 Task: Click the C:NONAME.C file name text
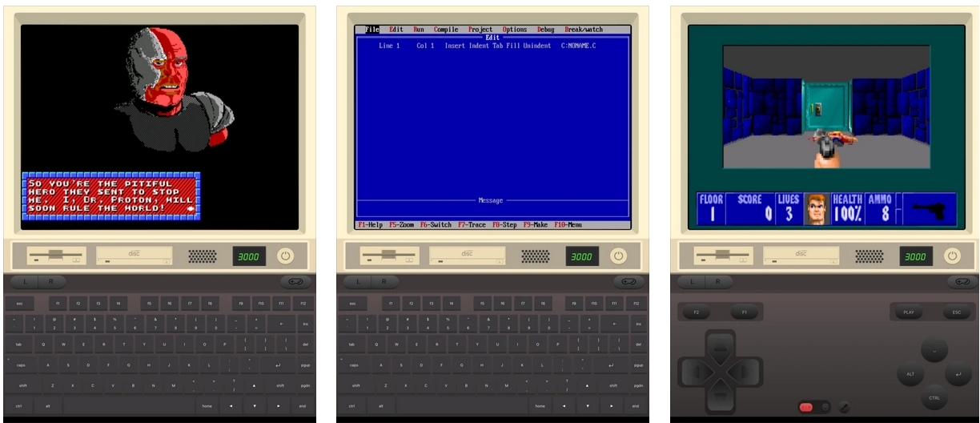[578, 46]
